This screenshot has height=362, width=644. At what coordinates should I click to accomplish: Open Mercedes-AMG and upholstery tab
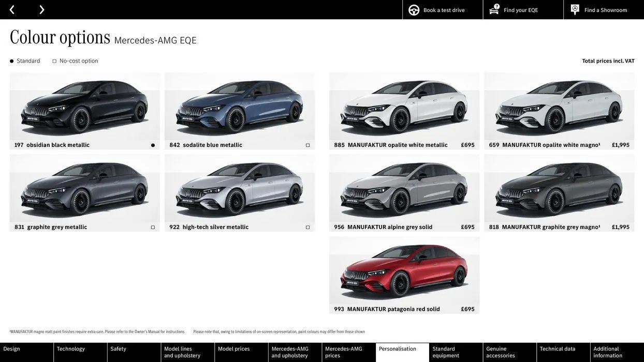pyautogui.click(x=295, y=352)
